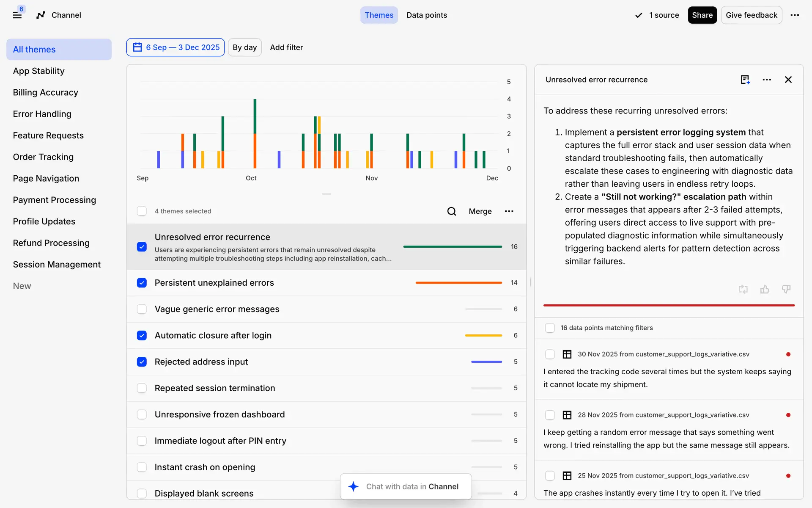Click the regenerate response icon

(743, 289)
